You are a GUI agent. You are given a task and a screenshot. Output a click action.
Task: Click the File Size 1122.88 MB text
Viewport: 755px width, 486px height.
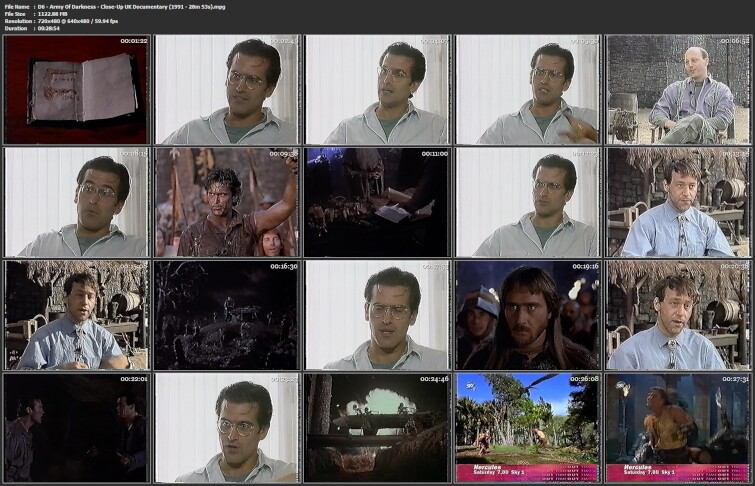[x=36, y=14]
